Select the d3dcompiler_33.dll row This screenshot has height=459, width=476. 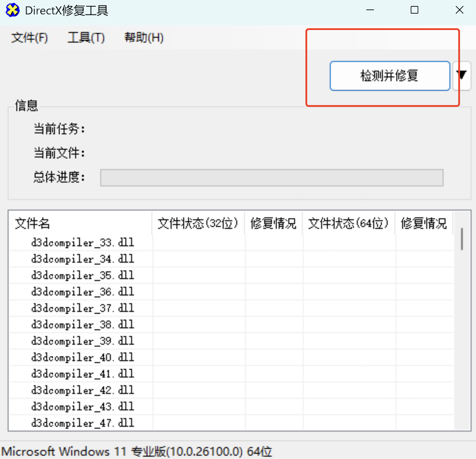(x=82, y=242)
